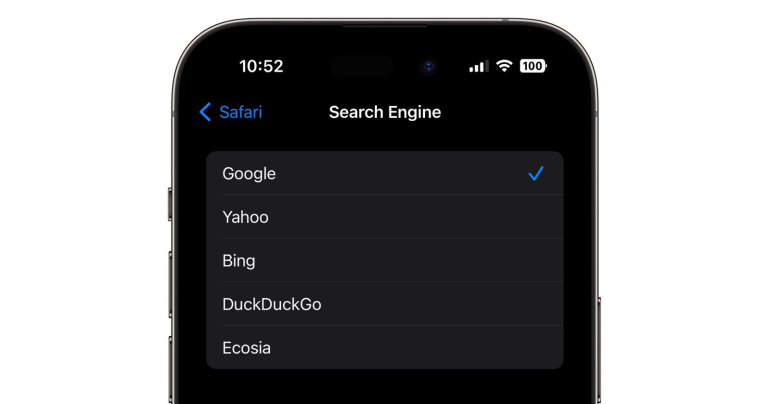
Task: Go back to Safari settings label
Action: 240,112
